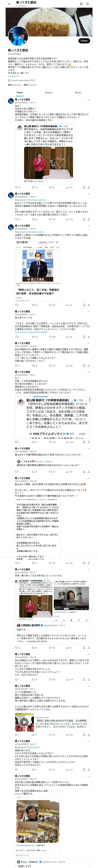Expand the more menu on the Sep 15 post

[x=89, y=343]
